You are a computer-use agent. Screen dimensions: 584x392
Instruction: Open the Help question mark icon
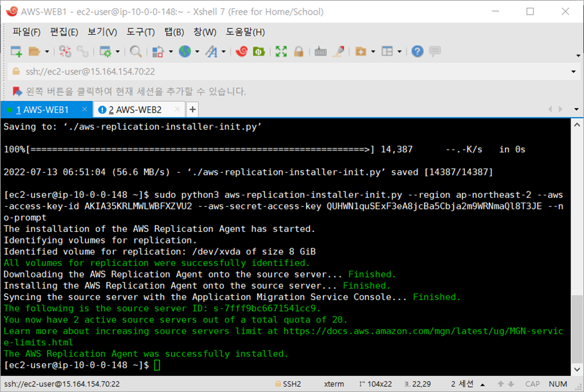417,51
